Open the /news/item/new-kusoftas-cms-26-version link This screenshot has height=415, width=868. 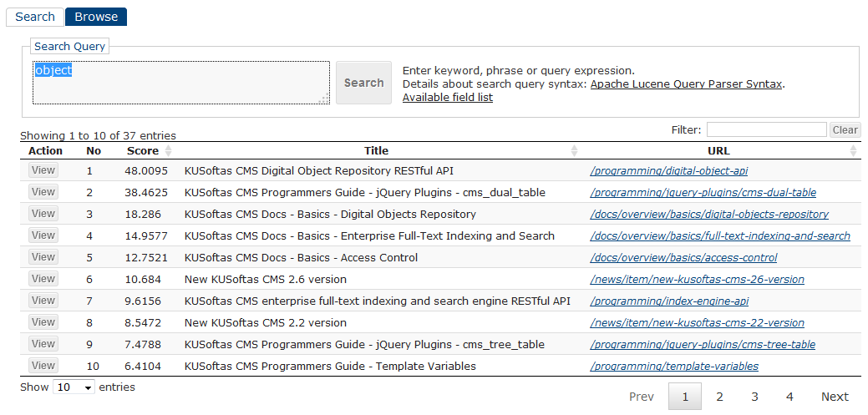(x=697, y=280)
